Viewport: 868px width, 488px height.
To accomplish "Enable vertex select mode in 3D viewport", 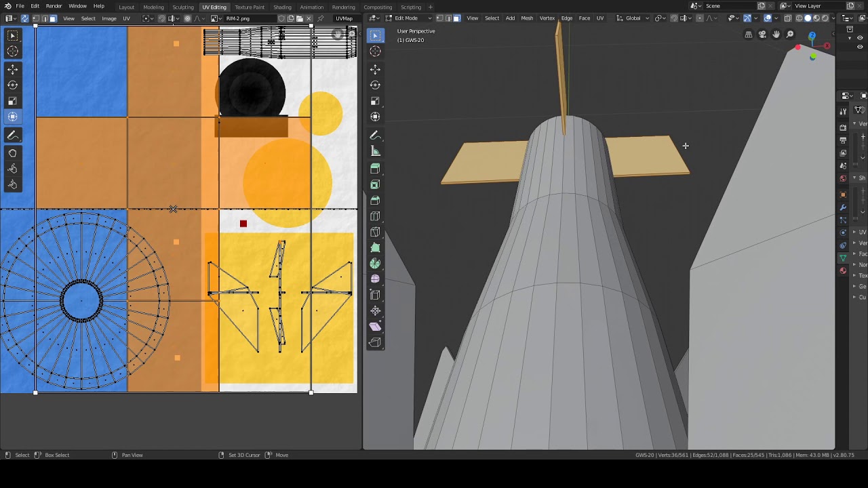I will pos(439,18).
